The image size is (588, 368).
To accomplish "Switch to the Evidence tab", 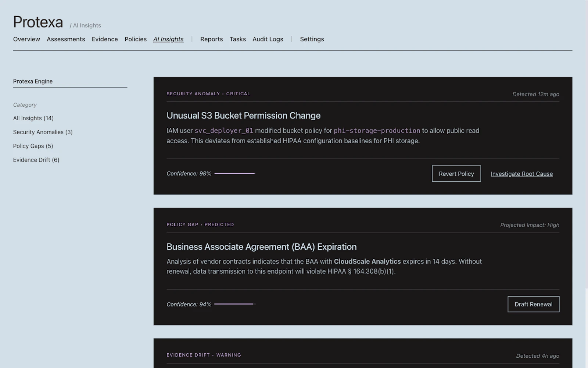I will point(105,39).
